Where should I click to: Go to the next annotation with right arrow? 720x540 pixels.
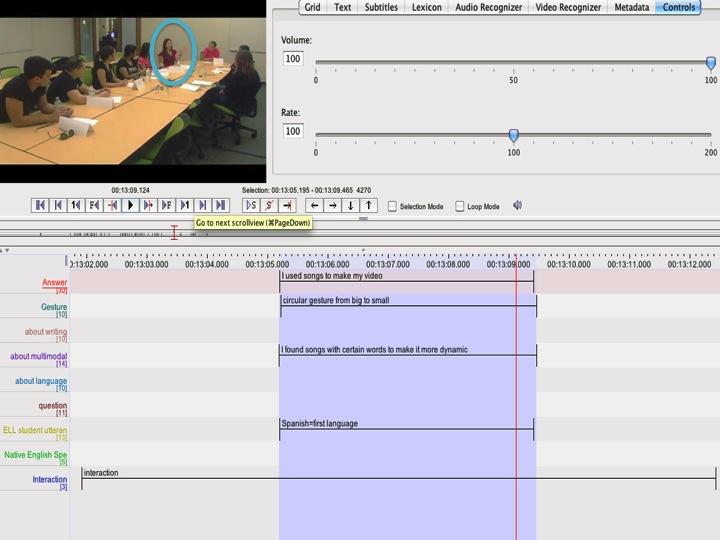pos(332,205)
